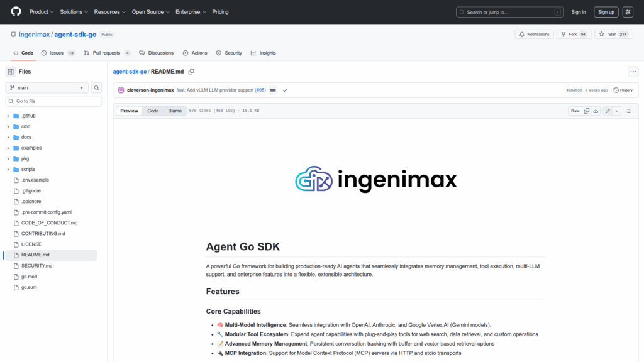The height and width of the screenshot is (362, 644).
Task: Copy the README.md file path
Action: (x=191, y=72)
